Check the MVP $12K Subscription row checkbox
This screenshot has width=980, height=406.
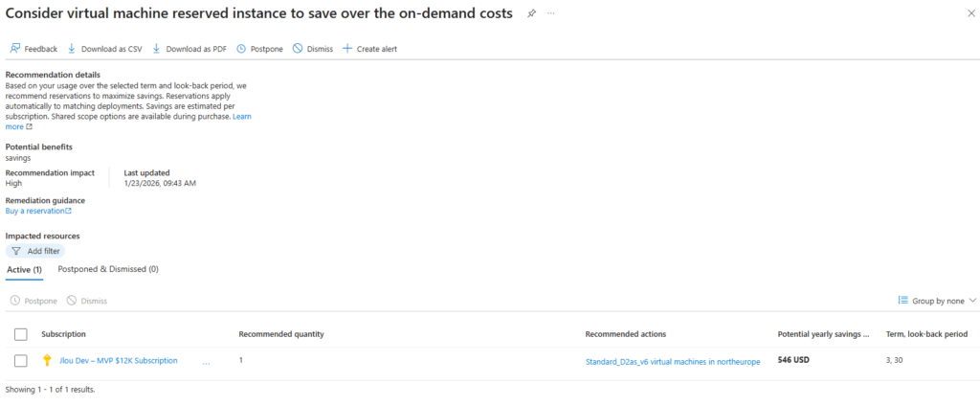tap(21, 360)
